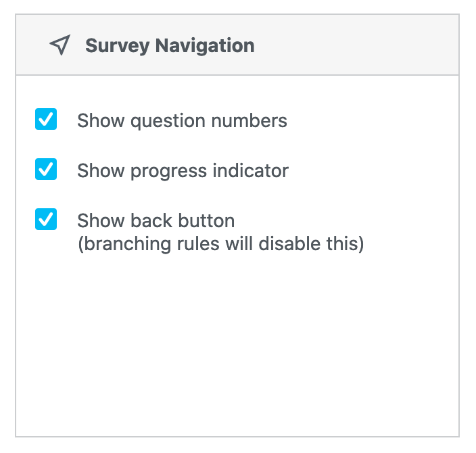
Task: Click the Survey Navigation arrow icon
Action: [60, 45]
